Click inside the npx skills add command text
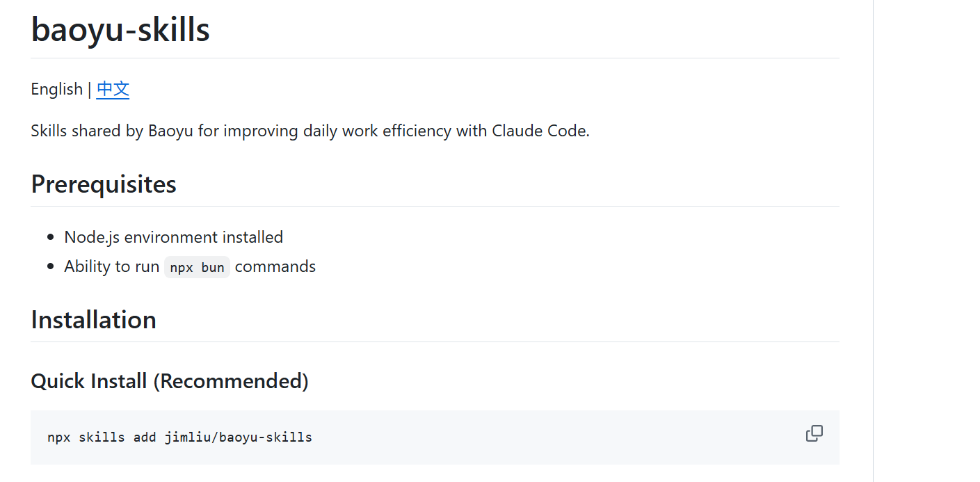The image size is (980, 482). pos(179,437)
